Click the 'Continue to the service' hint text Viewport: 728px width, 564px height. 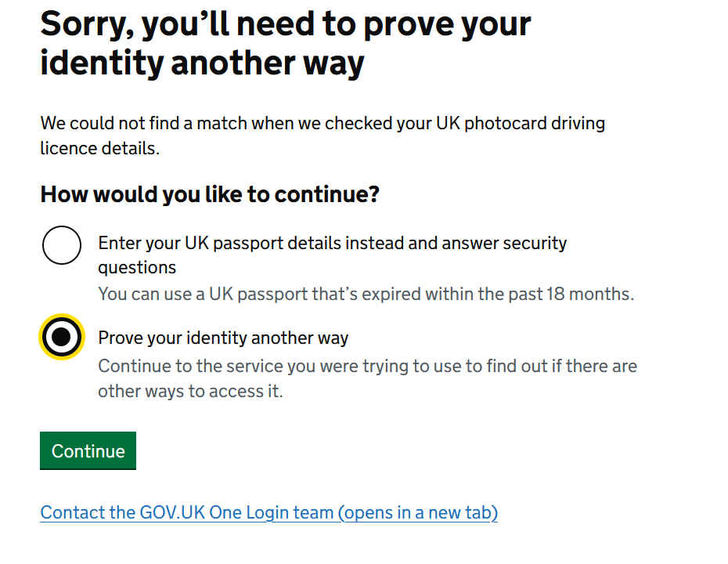[367, 366]
